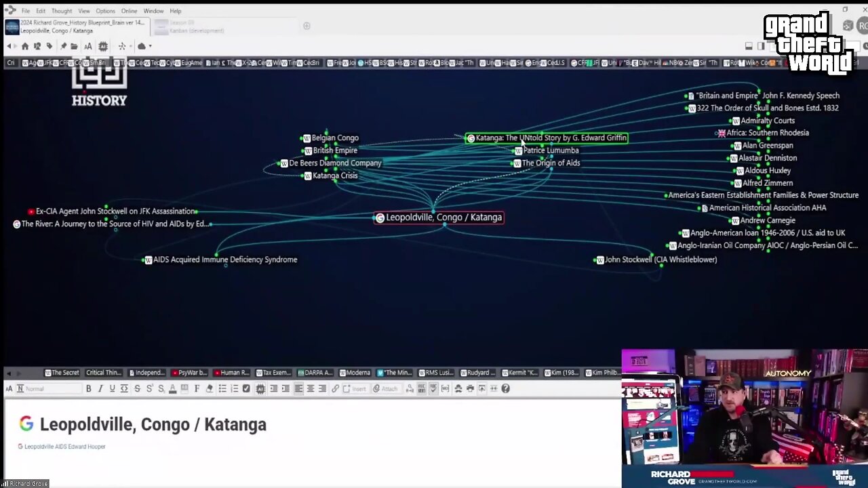868x488 pixels.
Task: Add a new brain tab with plus icon
Action: (x=307, y=26)
